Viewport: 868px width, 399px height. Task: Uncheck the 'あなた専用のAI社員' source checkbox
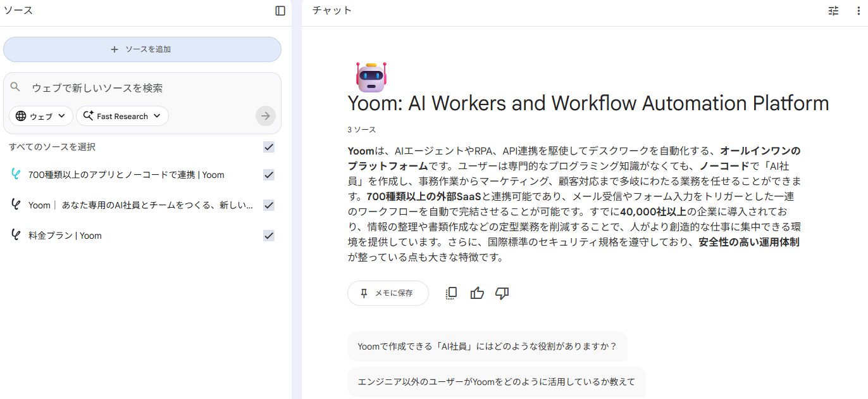[x=269, y=205]
